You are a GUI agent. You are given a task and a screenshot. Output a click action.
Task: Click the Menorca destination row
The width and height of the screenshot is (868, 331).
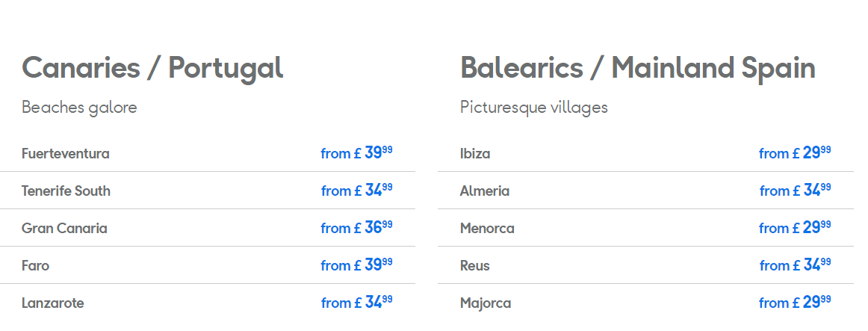click(x=487, y=229)
